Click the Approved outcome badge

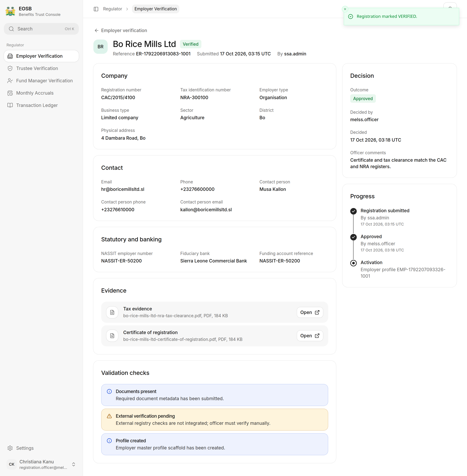click(x=363, y=99)
